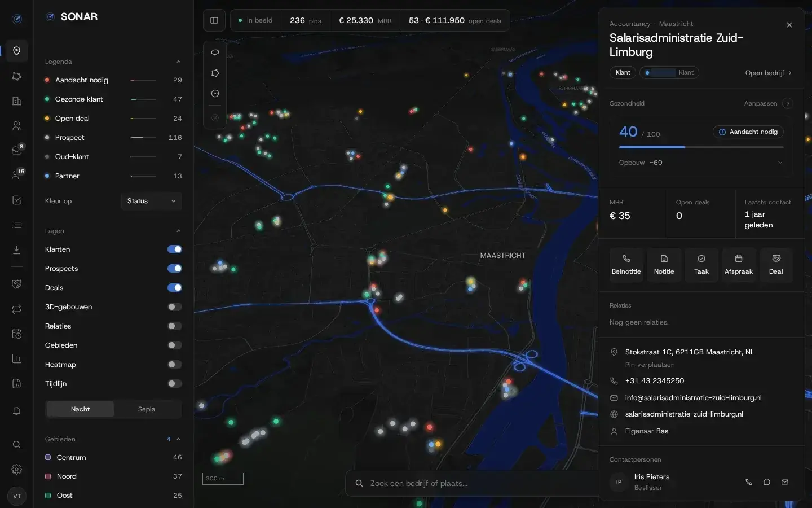Open the companies building icon in sidebar
Image resolution: width=812 pixels, height=508 pixels.
click(x=16, y=101)
